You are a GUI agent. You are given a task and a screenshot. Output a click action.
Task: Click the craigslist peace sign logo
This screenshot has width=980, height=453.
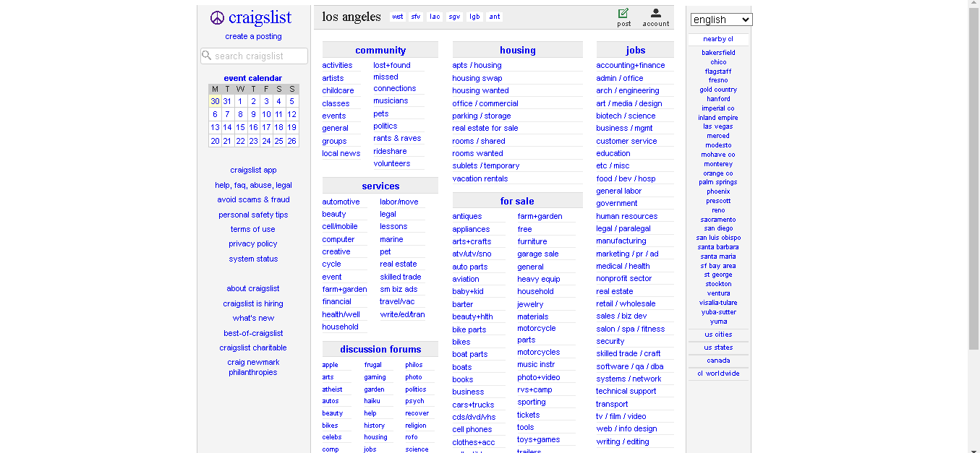[217, 17]
